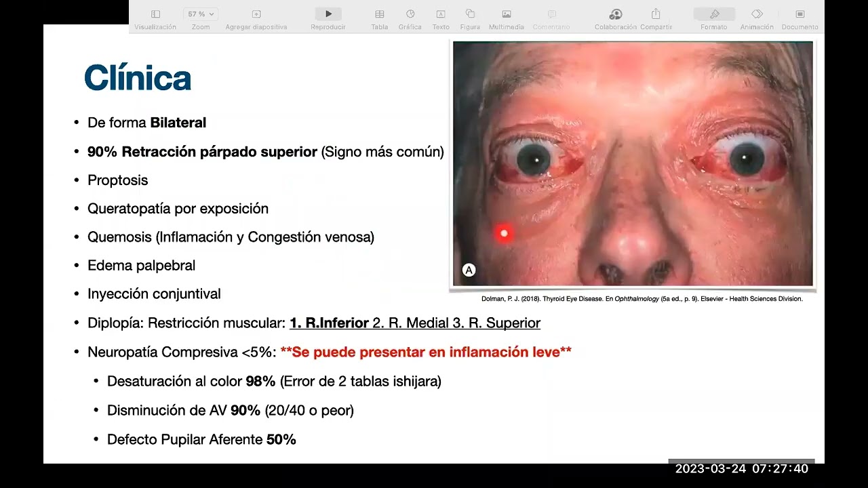
Task: Click the underlined '1. R.Inferior' text
Action: coord(330,323)
